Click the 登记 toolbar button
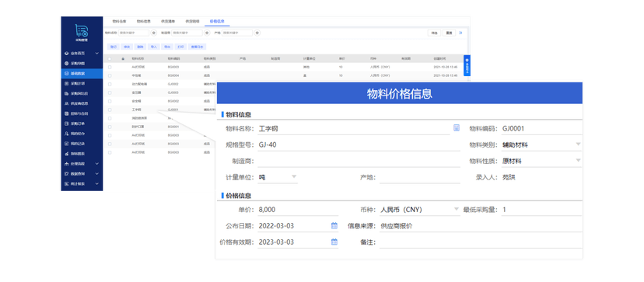 [114, 47]
